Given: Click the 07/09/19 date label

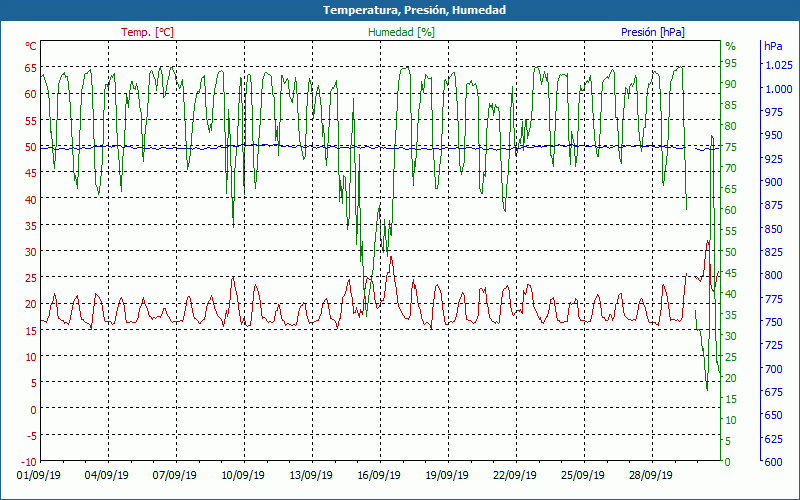Looking at the screenshot, I should [x=174, y=476].
